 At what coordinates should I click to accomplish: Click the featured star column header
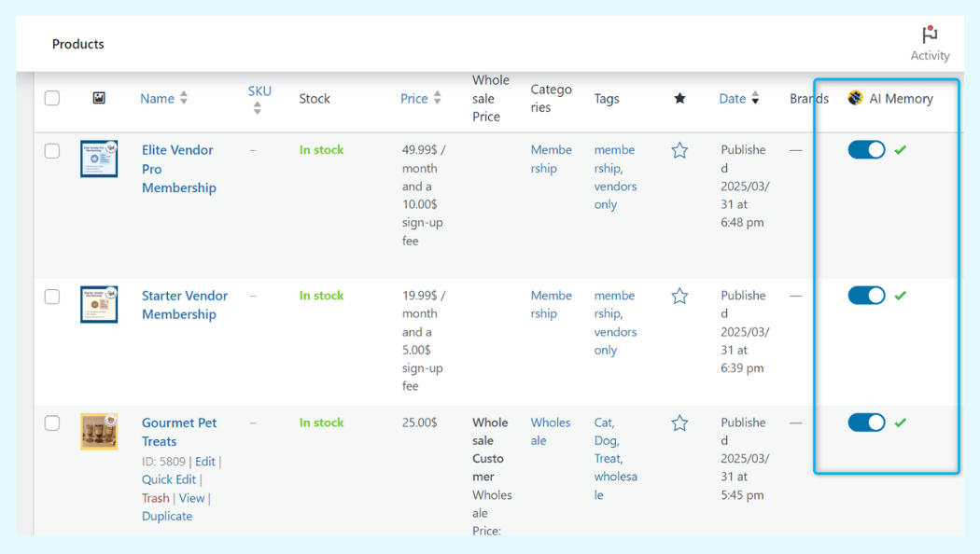[679, 98]
